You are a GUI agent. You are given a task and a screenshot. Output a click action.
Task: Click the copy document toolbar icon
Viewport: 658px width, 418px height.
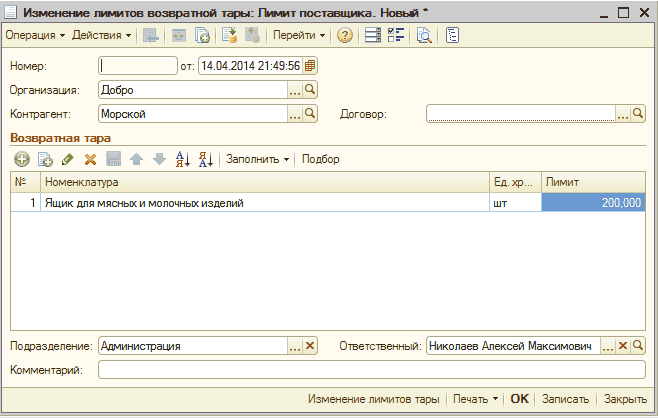(202, 35)
